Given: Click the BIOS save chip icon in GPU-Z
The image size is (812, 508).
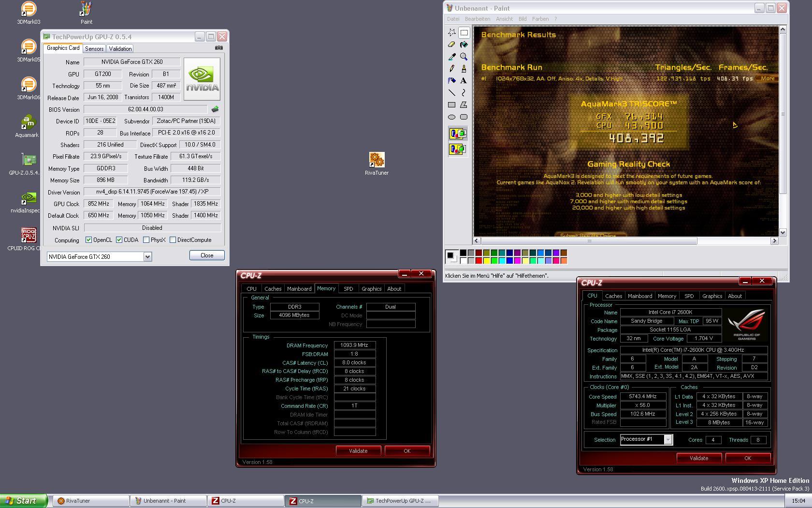Looking at the screenshot, I should [215, 109].
